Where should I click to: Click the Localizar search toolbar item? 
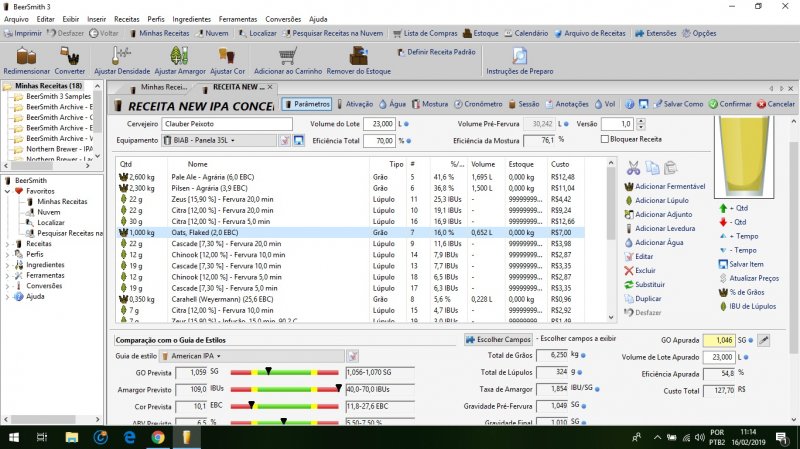pos(258,33)
